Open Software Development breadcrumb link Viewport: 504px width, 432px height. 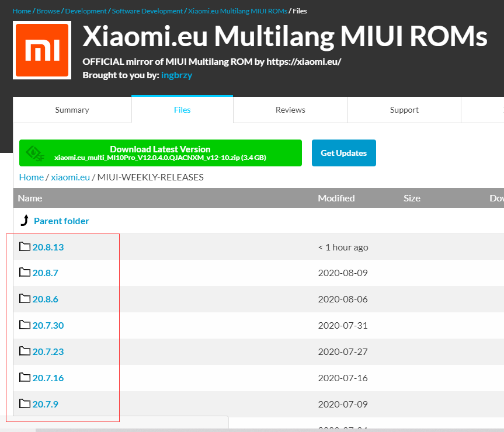[147, 11]
